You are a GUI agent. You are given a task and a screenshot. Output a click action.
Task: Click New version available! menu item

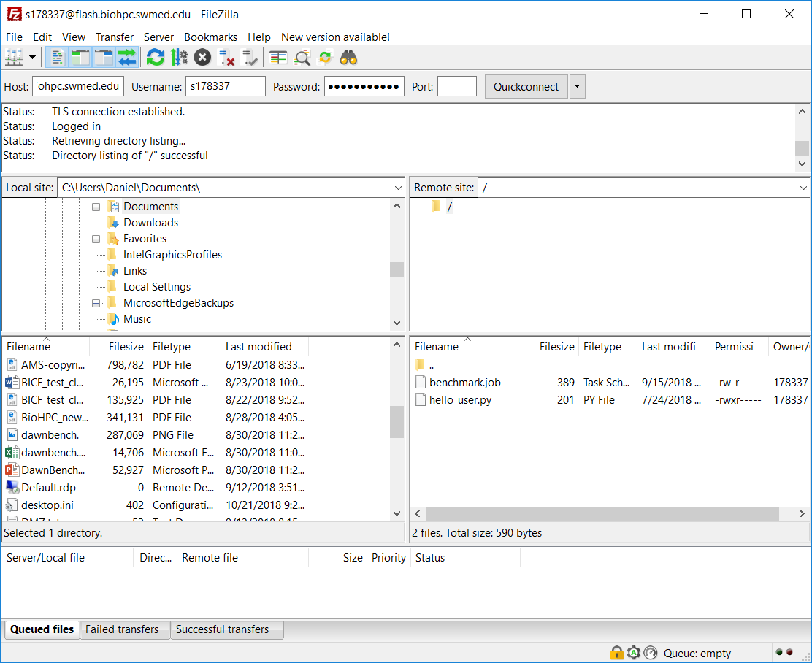pos(335,37)
